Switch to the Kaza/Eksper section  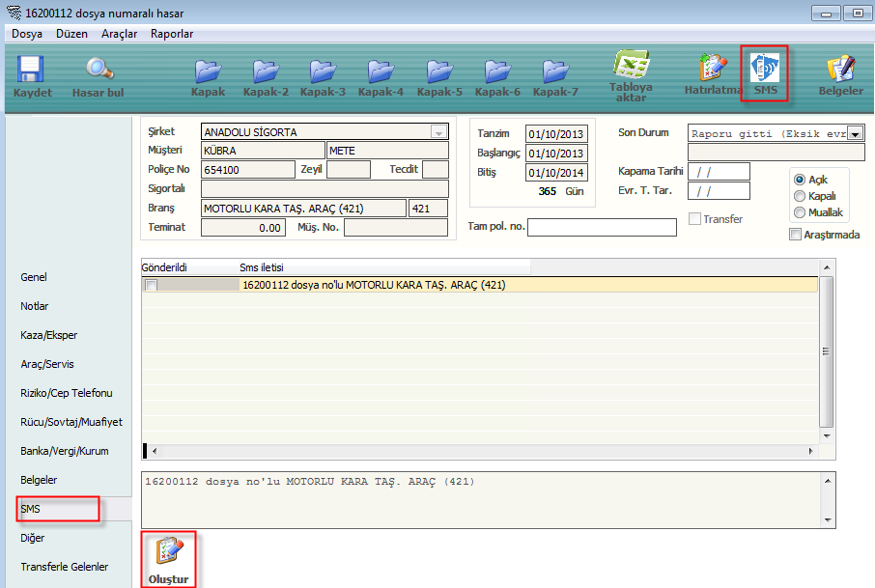point(49,335)
